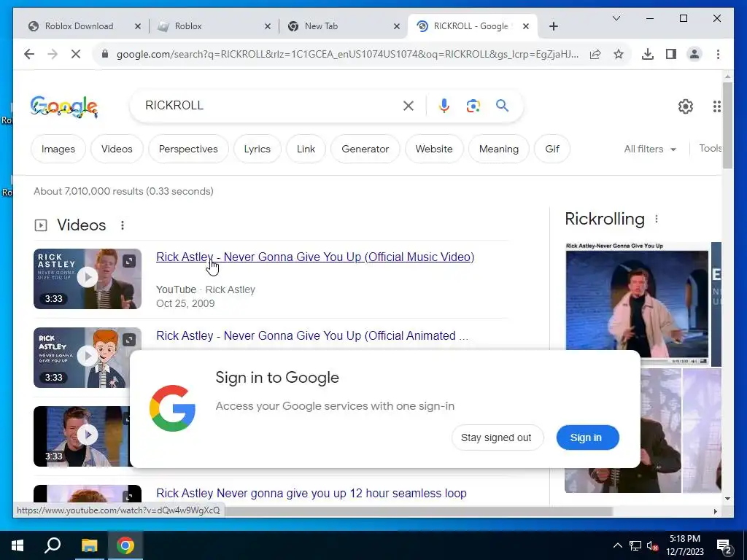Stop loading the page
Screen dimensions: 747x560
(x=76, y=54)
